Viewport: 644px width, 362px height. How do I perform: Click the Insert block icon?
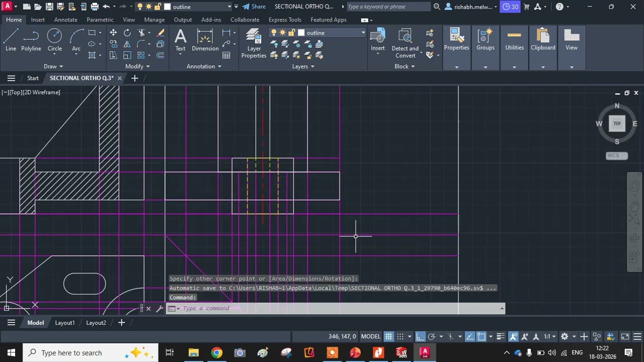(378, 40)
